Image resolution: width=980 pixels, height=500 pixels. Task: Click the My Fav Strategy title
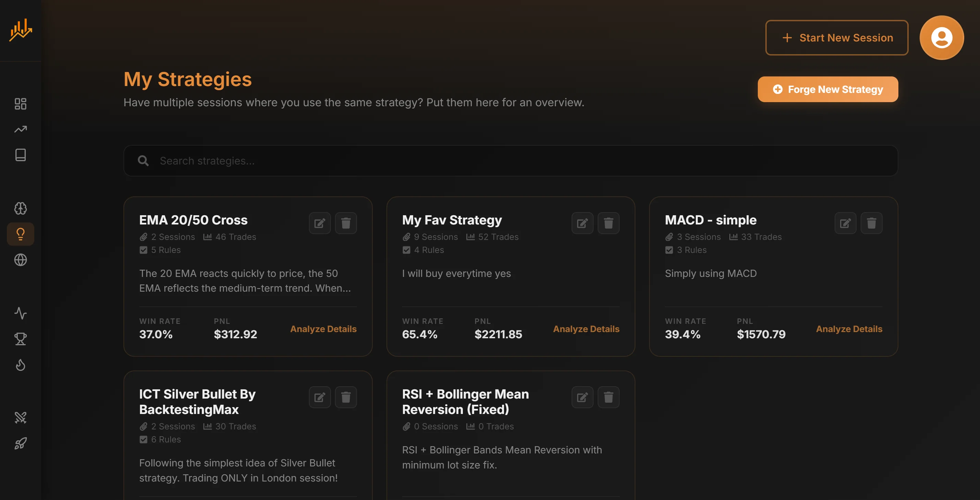(452, 220)
